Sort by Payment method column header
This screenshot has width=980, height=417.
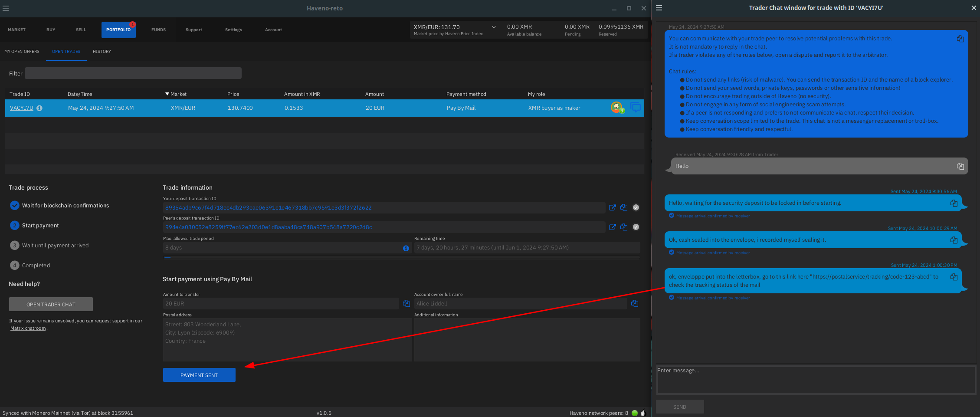point(466,94)
